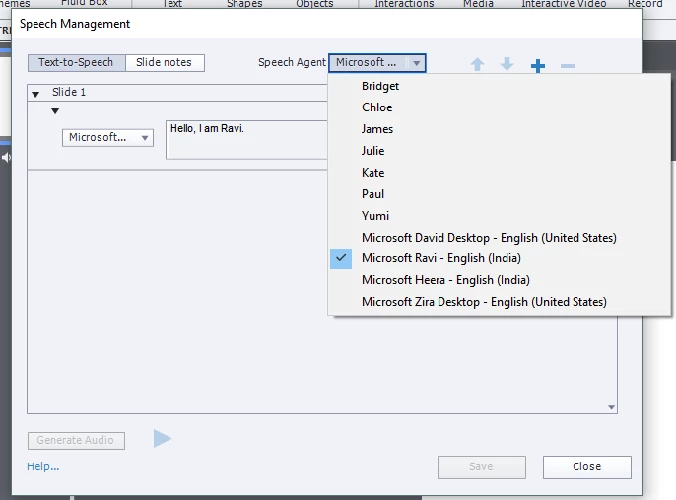Collapse the speech entry under Slide 1
Screen dimensions: 676x500
(x=55, y=111)
